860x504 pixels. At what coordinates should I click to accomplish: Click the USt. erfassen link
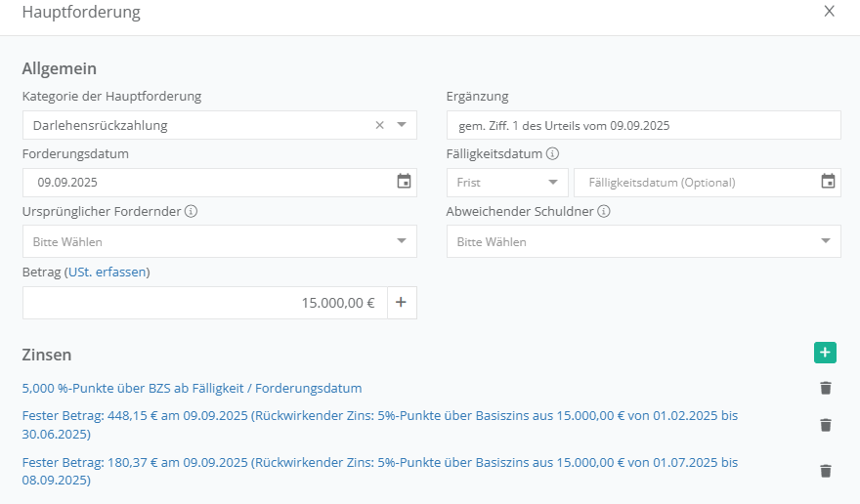pyautogui.click(x=107, y=272)
